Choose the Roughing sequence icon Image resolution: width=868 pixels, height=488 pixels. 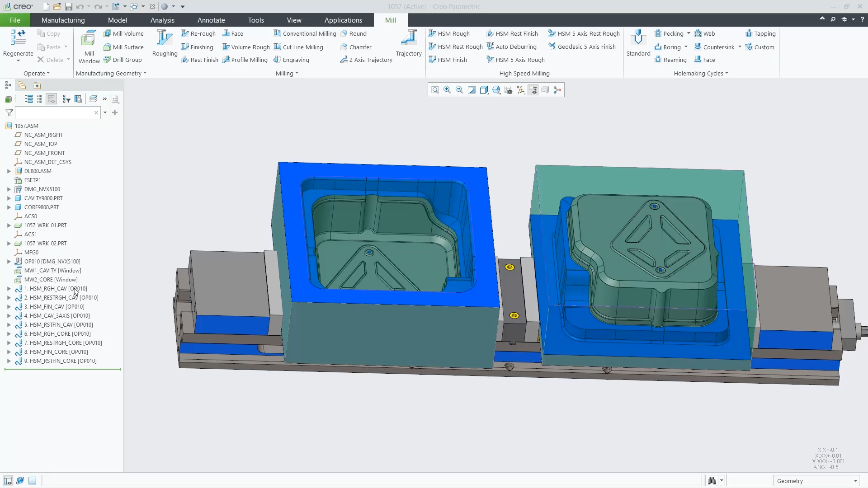tap(165, 43)
